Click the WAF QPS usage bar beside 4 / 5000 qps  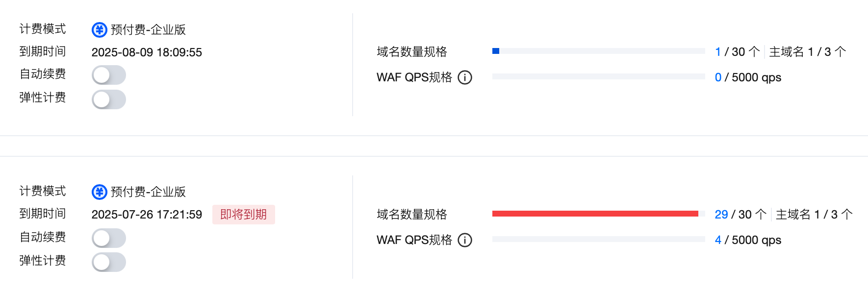click(x=598, y=239)
